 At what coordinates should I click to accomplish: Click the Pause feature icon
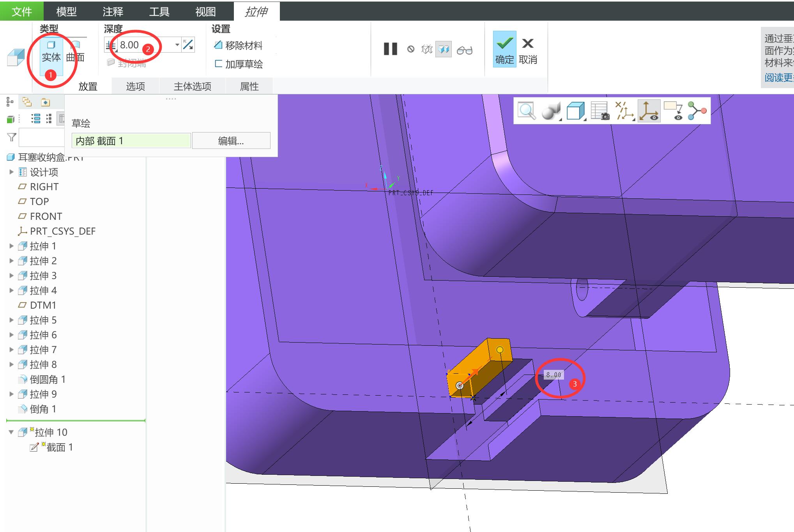coord(390,49)
